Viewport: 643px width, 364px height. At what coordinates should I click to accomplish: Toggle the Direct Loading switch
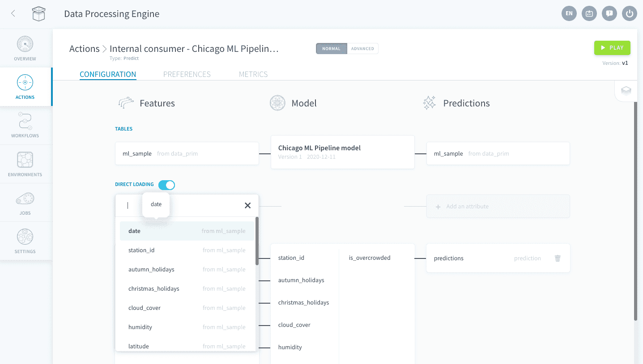(166, 185)
